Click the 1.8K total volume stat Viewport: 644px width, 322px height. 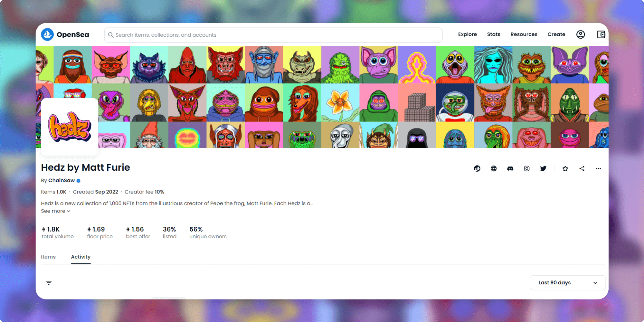(x=57, y=232)
